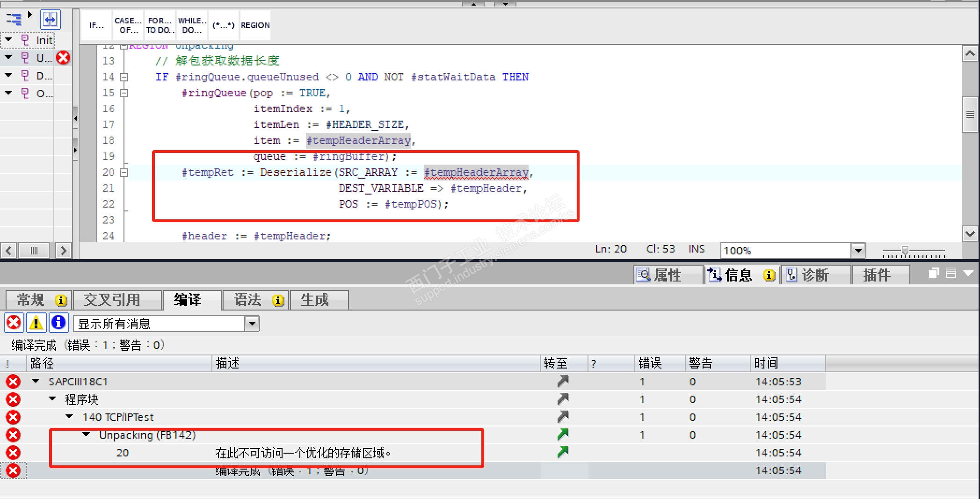Viewport: 980px width, 499px height.
Task: Click error icon in Unpacking (FB142) row
Action: pos(13,435)
